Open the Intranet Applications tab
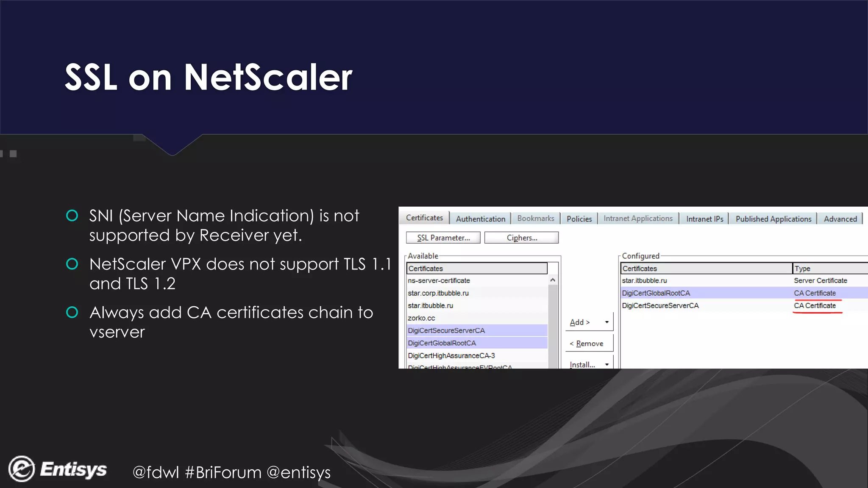This screenshot has width=868, height=488. (x=638, y=219)
